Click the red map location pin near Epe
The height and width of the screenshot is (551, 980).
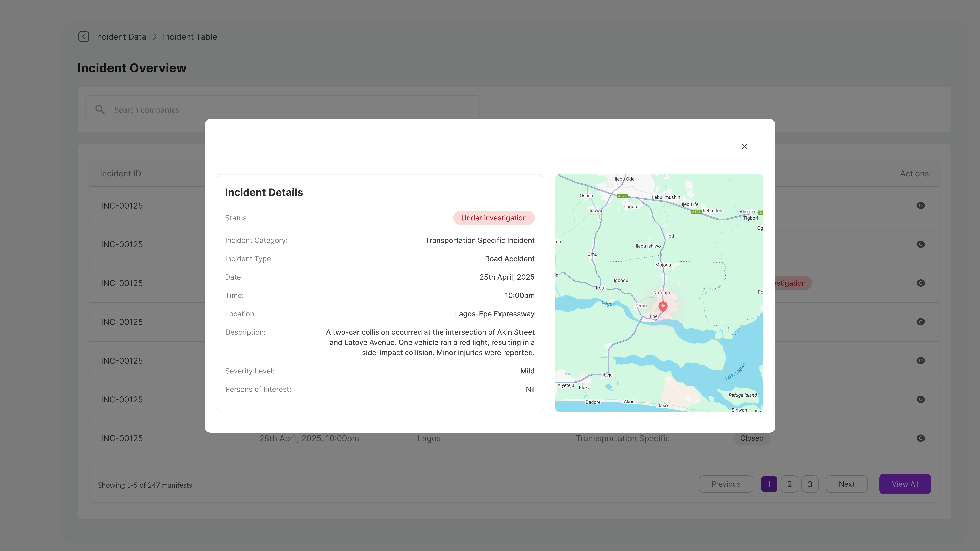(x=663, y=306)
